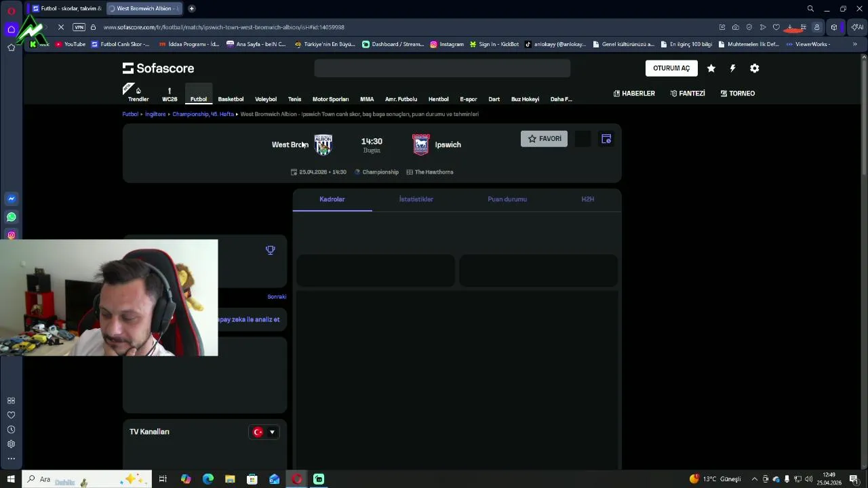Open File Explorer from taskbar
868x488 pixels.
(x=230, y=479)
